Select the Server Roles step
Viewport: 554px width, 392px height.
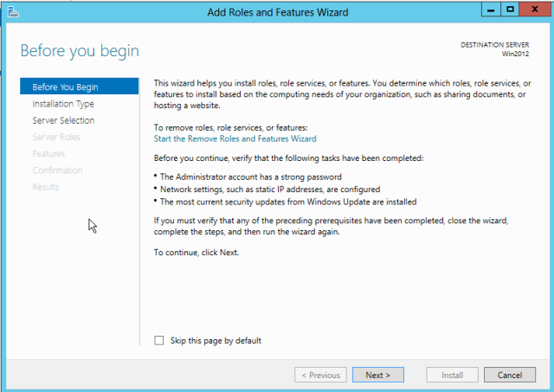pyautogui.click(x=56, y=137)
